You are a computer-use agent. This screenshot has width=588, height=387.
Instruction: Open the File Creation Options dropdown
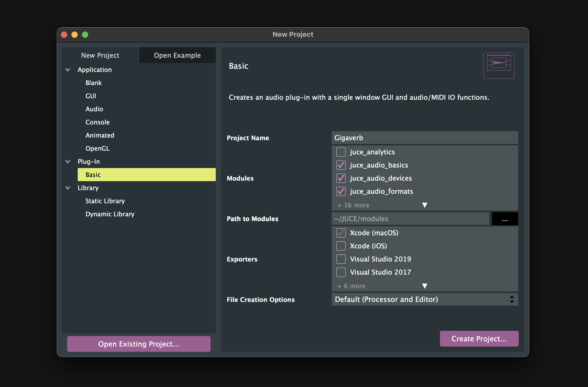(425, 299)
